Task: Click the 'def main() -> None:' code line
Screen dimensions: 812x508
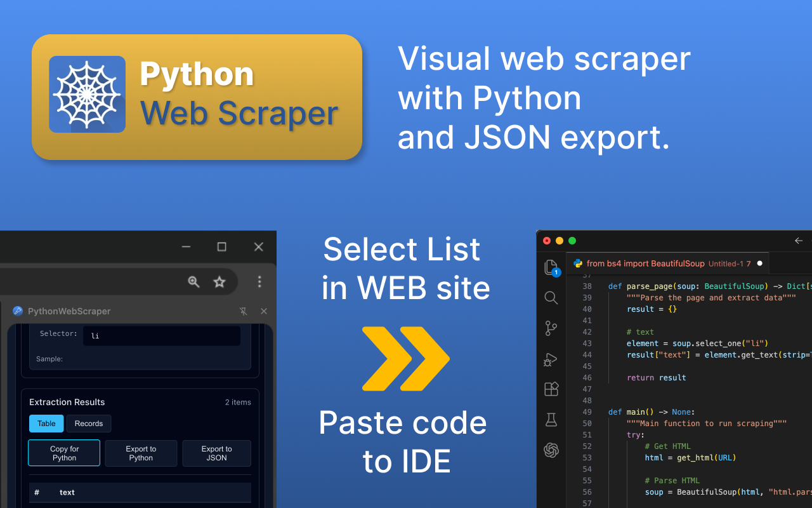Action: pos(652,412)
